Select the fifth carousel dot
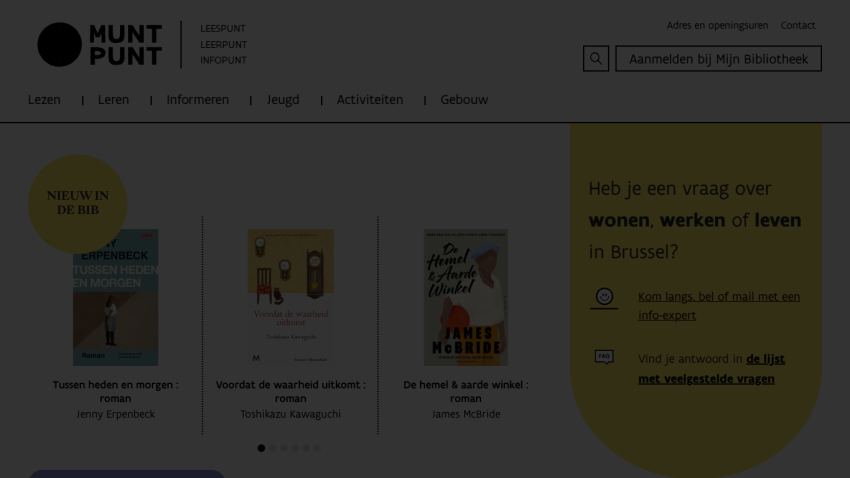Screen dimensions: 850x478 click(x=306, y=448)
